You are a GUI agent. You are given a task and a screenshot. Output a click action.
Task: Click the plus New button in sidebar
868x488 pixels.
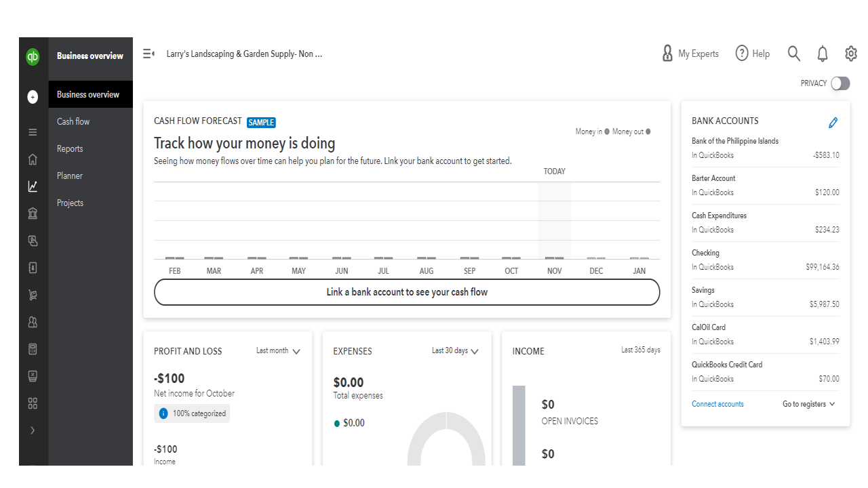(33, 97)
